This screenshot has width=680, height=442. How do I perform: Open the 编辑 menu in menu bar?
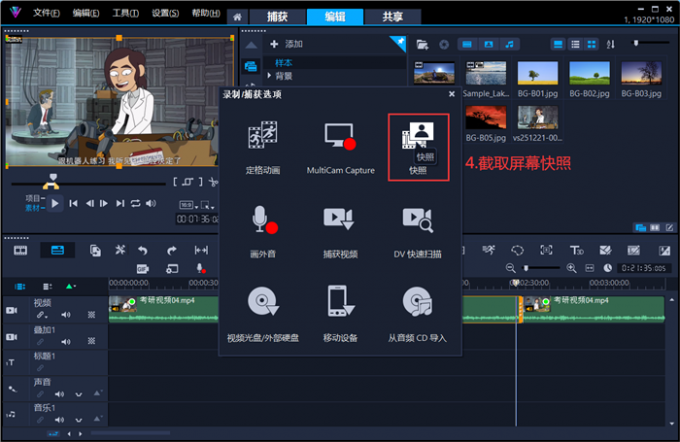[x=85, y=13]
